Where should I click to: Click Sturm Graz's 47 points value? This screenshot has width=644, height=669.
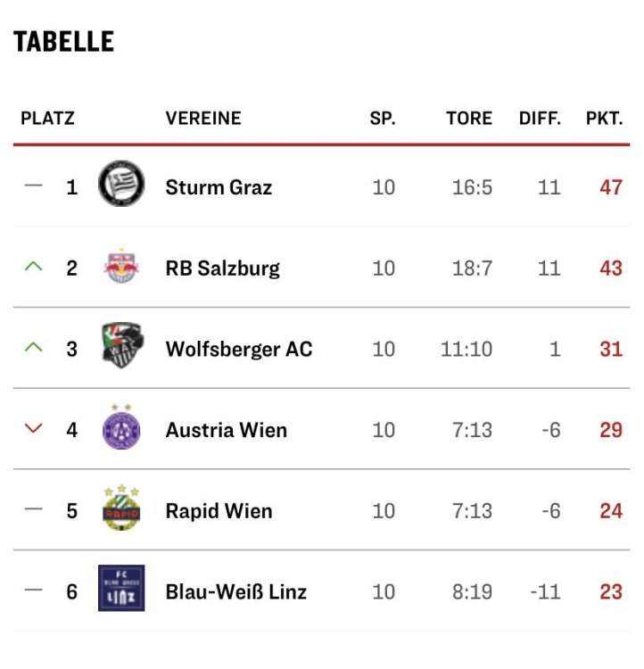tap(611, 187)
